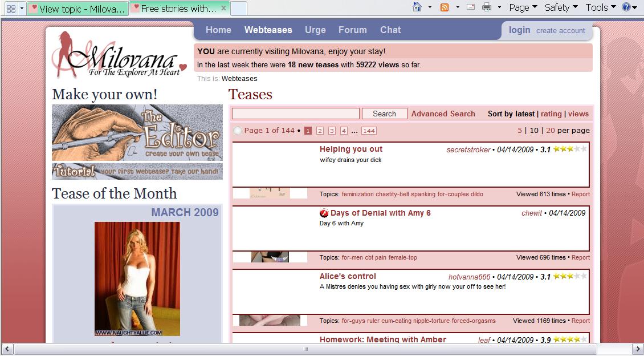
Task: Go to page 2 of teases
Action: [x=320, y=131]
